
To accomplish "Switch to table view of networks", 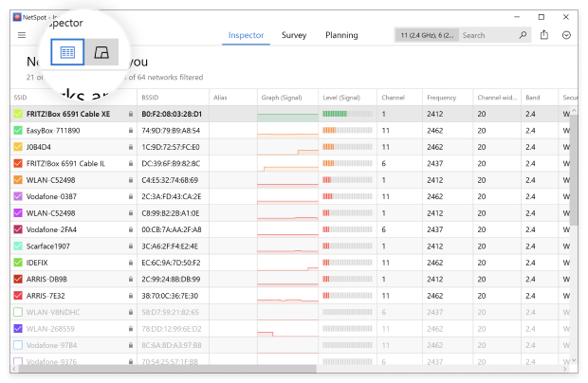I will (x=67, y=52).
